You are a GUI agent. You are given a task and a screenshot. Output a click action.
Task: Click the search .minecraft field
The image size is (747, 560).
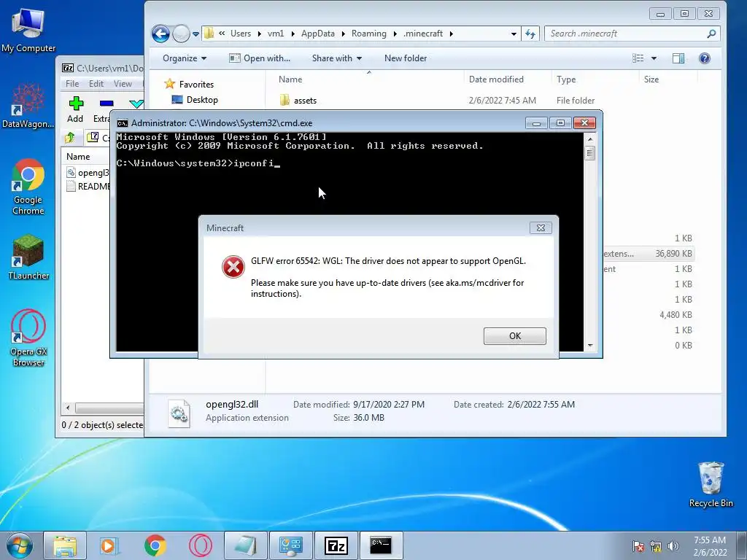point(626,34)
